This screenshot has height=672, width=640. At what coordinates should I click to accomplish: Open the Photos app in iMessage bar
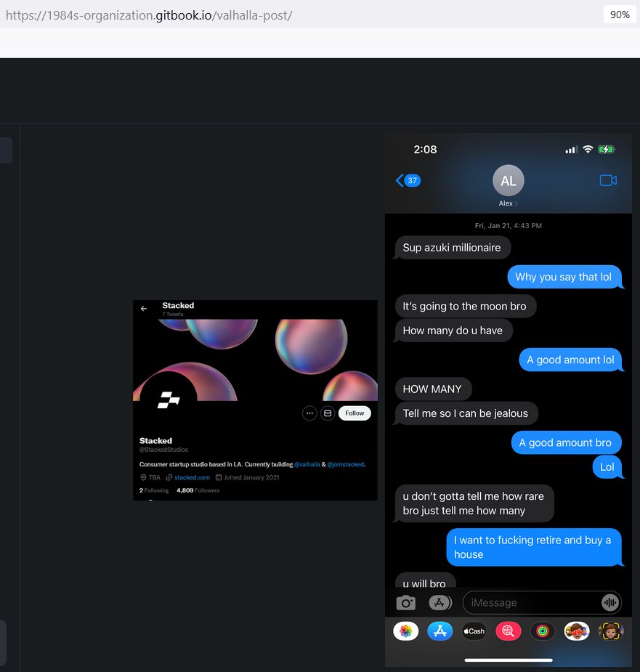click(405, 631)
